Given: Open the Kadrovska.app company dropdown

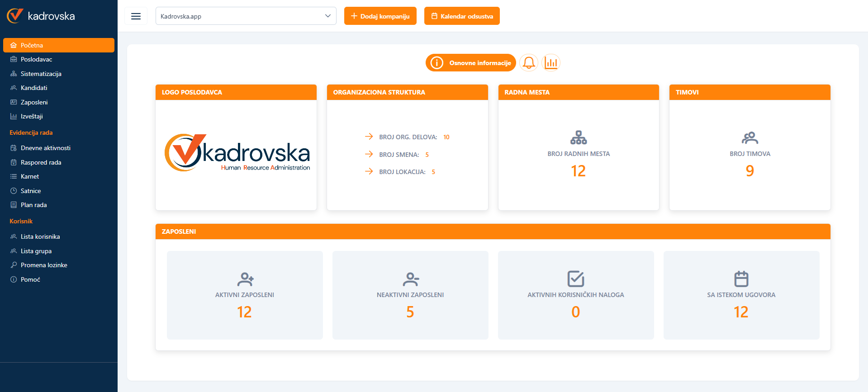Looking at the screenshot, I should point(246,16).
